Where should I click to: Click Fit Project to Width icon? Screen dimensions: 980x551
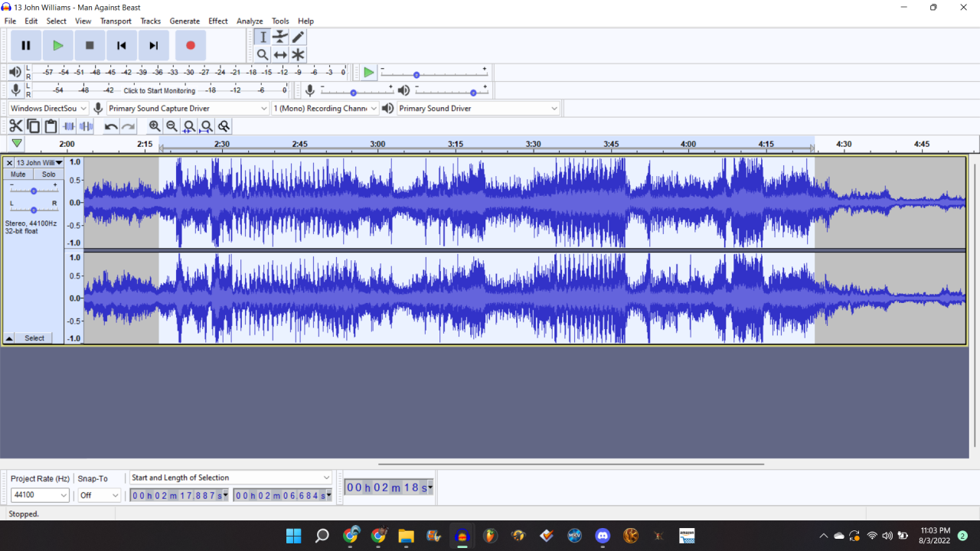point(207,126)
